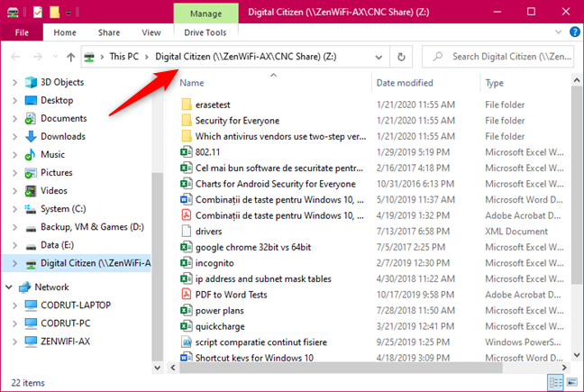Go forward with the Forward arrow

(38, 57)
